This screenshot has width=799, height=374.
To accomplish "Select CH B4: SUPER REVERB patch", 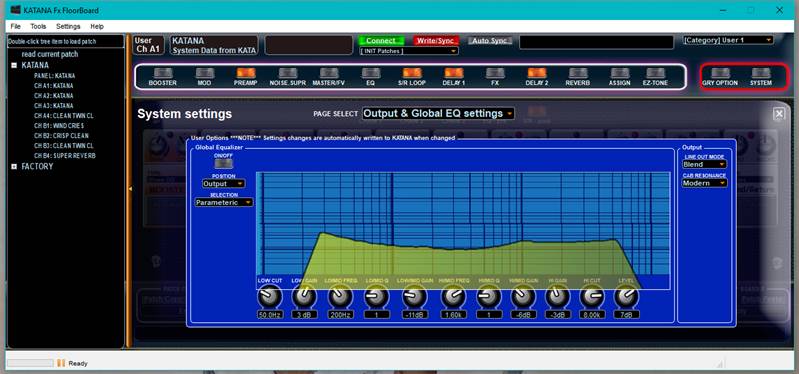I will click(65, 155).
